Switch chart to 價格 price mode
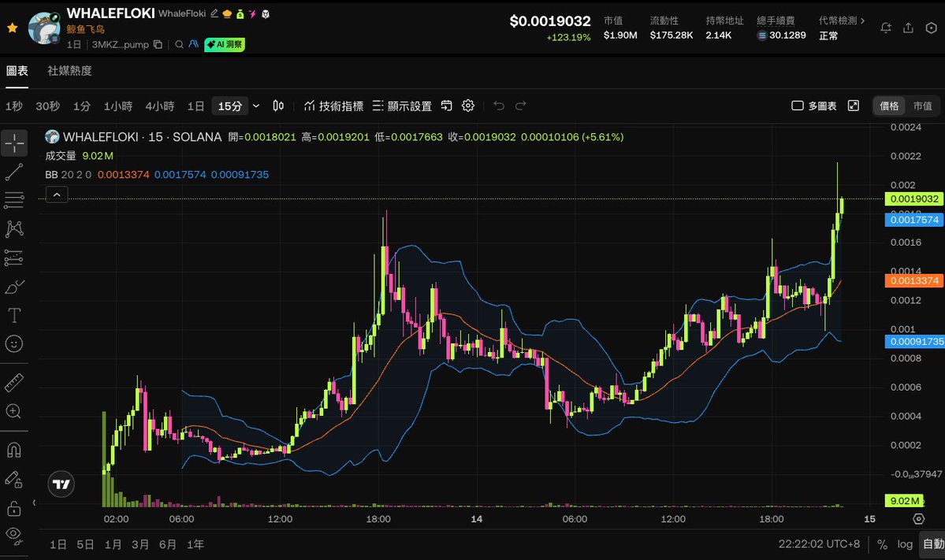945x560 pixels. coord(890,106)
